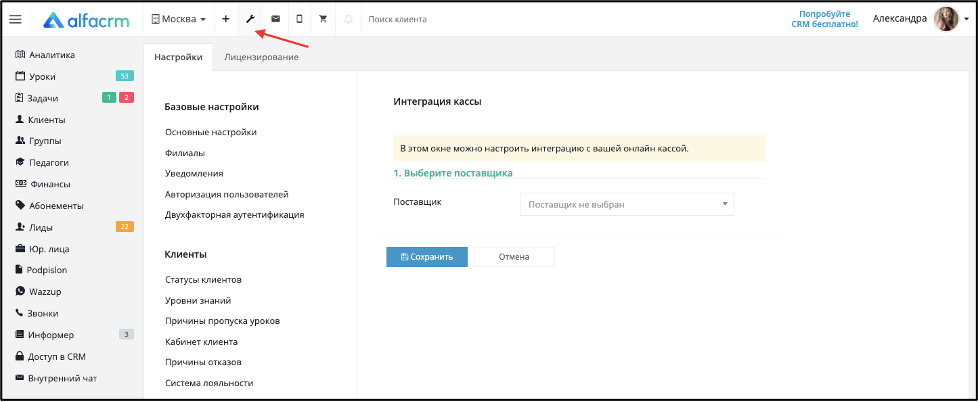The image size is (979, 402).
Task: Click the Попробуйте CRM бесплатно link
Action: point(829,19)
